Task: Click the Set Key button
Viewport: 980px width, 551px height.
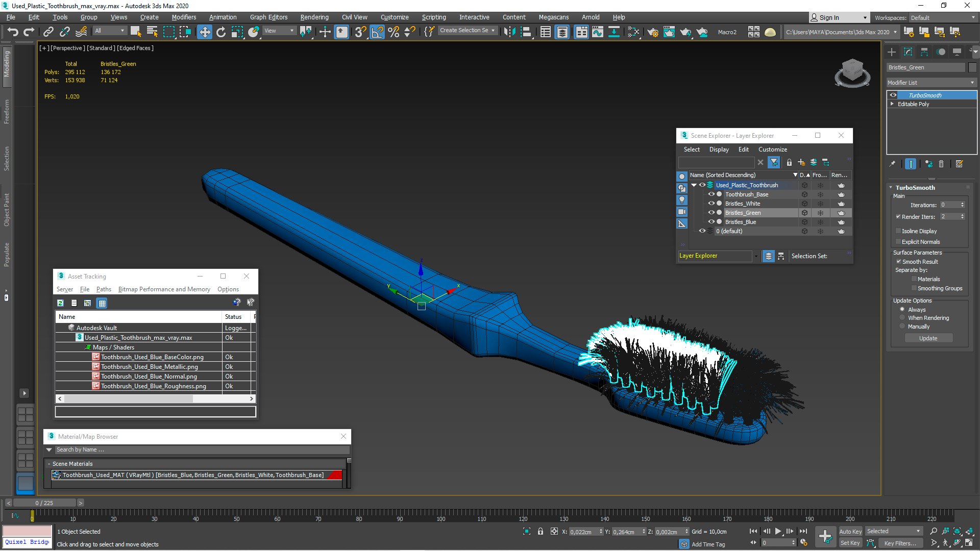Action: tap(850, 543)
